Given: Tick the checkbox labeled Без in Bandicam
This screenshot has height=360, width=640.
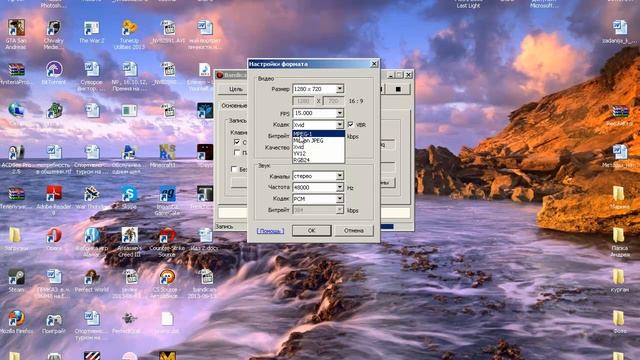Looking at the screenshot, I should click(x=234, y=169).
